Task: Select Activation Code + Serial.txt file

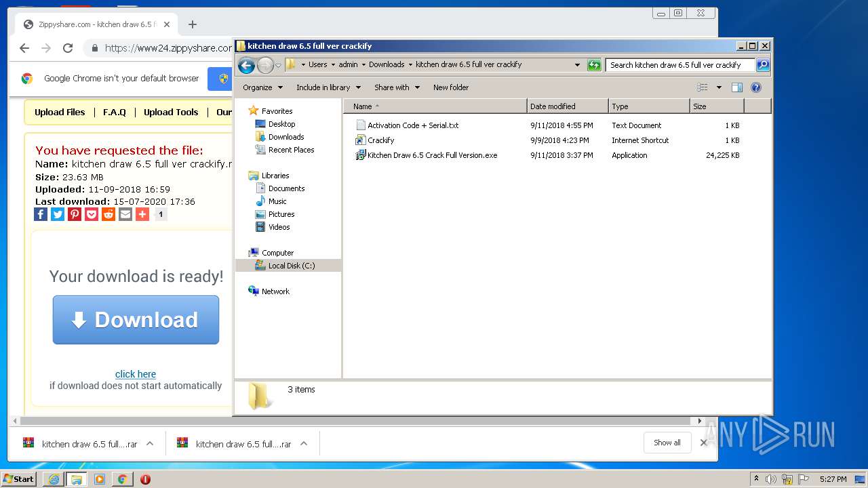Action: tap(413, 125)
